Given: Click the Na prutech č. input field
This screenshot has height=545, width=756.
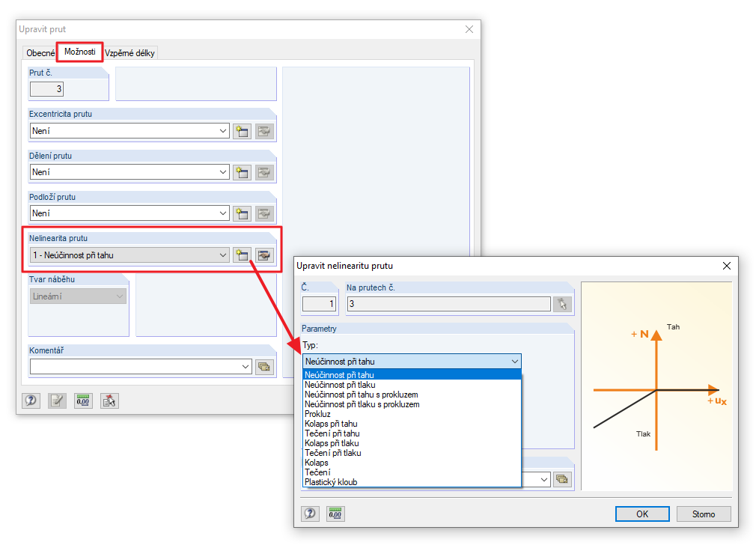Looking at the screenshot, I should coord(449,304).
